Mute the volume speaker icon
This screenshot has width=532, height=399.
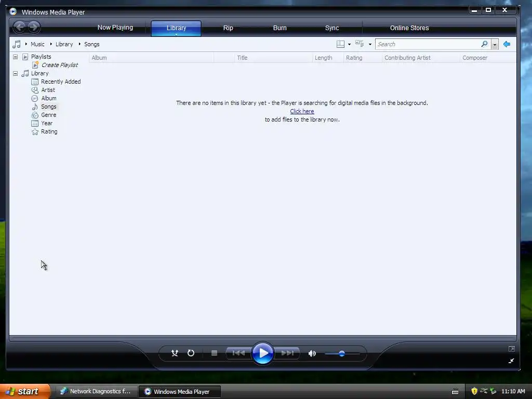[312, 353]
